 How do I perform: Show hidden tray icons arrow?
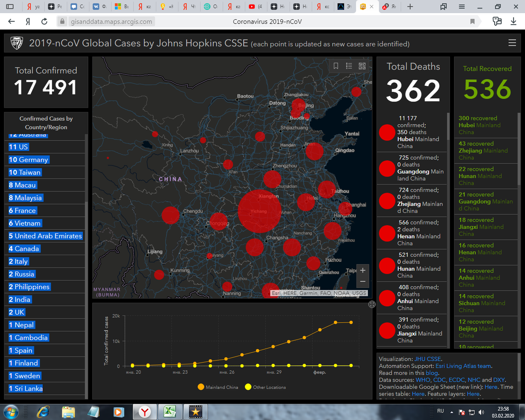(453, 412)
